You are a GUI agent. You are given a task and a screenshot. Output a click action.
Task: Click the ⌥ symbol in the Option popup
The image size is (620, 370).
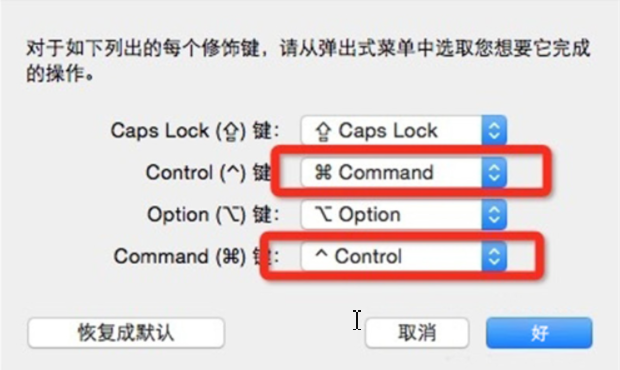[x=323, y=214]
